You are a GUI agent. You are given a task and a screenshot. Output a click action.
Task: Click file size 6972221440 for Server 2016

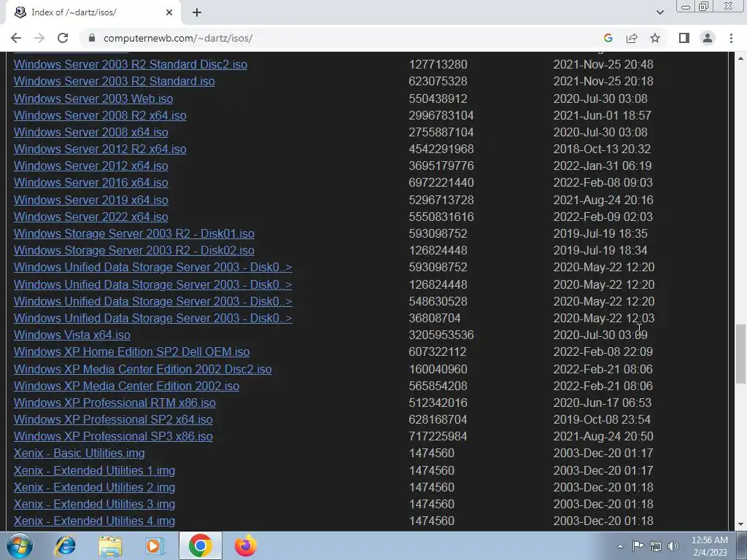click(x=441, y=182)
